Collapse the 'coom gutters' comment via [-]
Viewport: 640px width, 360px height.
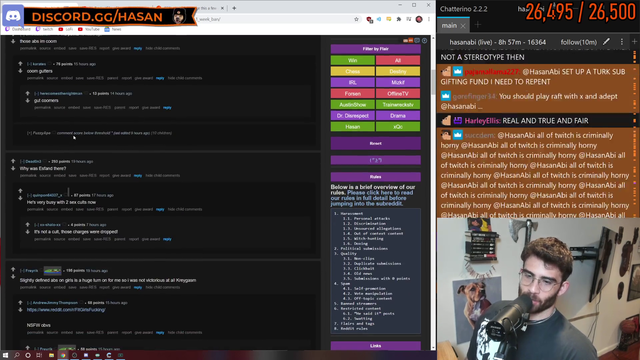(x=29, y=64)
